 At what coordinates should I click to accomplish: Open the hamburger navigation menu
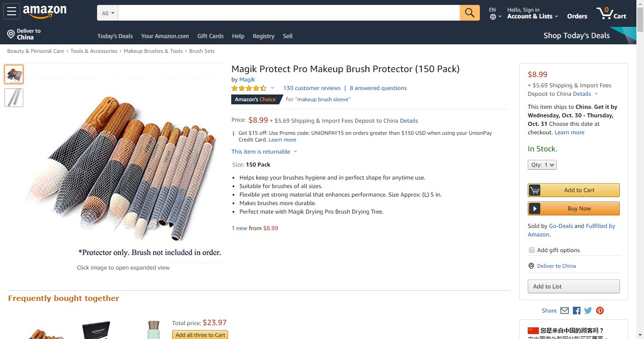pyautogui.click(x=12, y=12)
